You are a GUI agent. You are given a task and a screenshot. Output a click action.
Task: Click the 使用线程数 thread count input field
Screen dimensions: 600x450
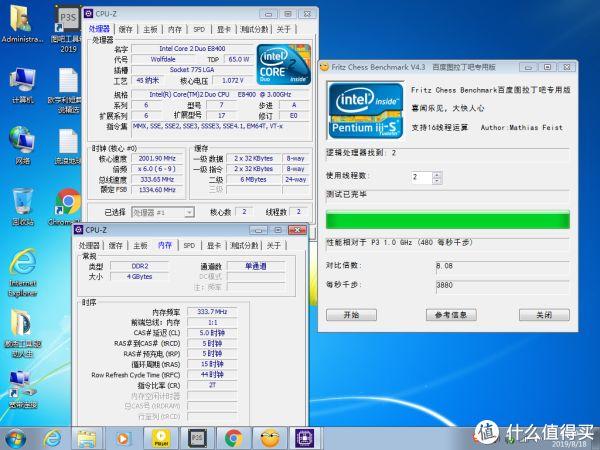[x=422, y=177]
